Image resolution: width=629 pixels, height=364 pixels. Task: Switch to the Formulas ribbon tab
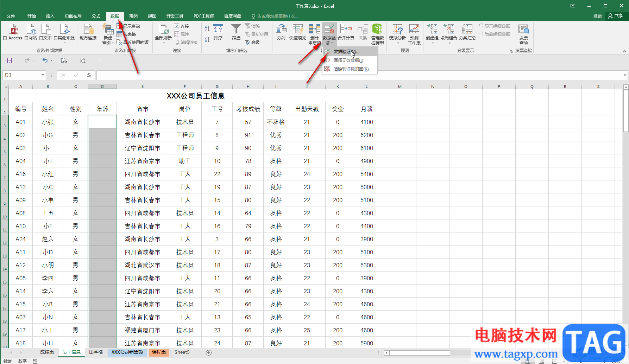[x=96, y=16]
